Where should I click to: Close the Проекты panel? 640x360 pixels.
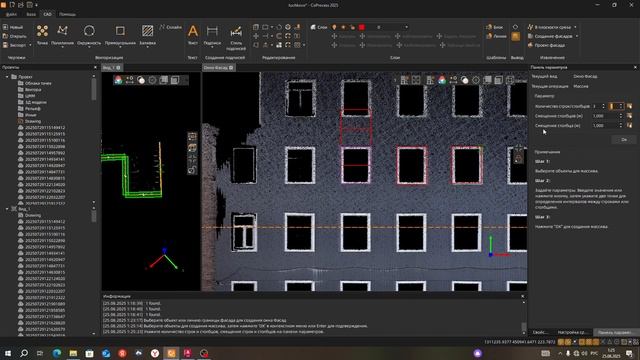pos(95,67)
